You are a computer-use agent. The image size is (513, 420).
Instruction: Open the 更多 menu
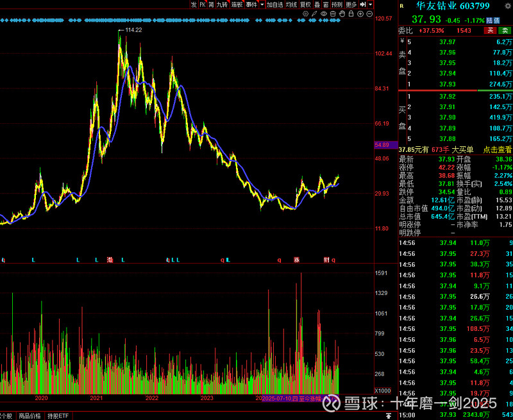pos(351,4)
